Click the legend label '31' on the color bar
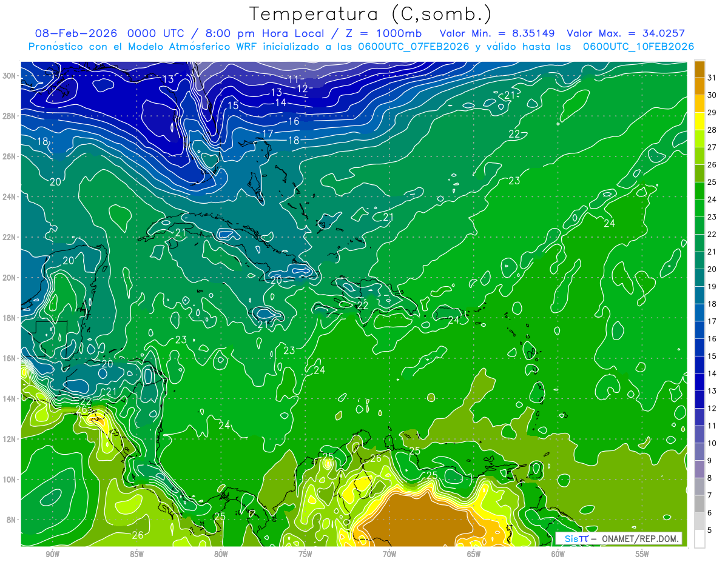728x562 pixels. 712,77
